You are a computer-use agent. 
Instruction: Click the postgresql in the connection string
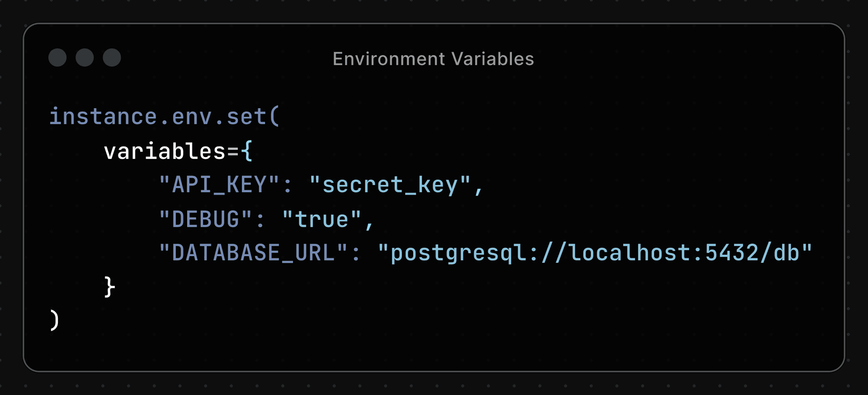coord(458,253)
